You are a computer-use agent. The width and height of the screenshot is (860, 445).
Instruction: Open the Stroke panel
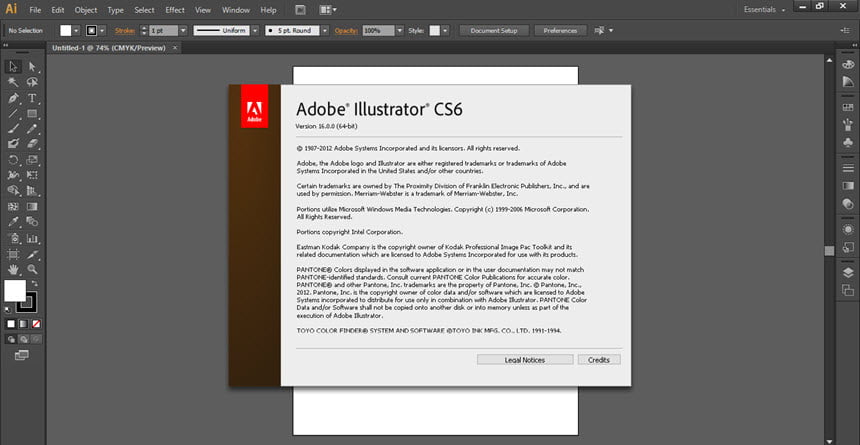coord(848,167)
